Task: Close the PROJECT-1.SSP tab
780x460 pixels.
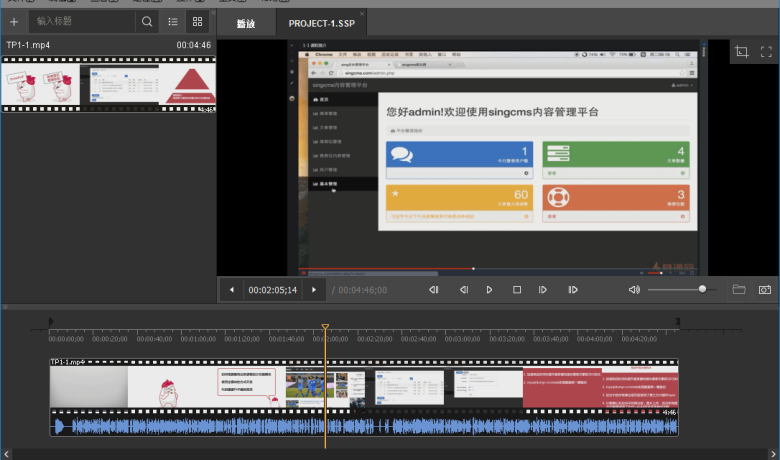Action: pos(362,13)
